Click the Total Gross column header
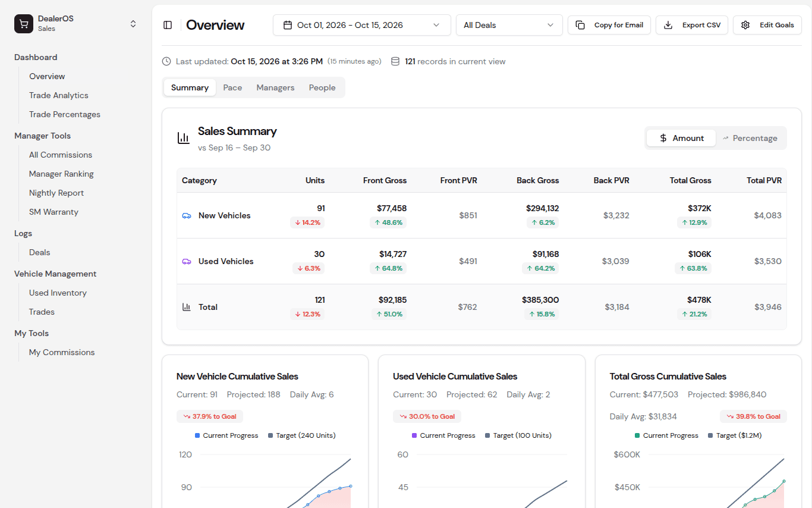The height and width of the screenshot is (508, 812). pyautogui.click(x=690, y=180)
